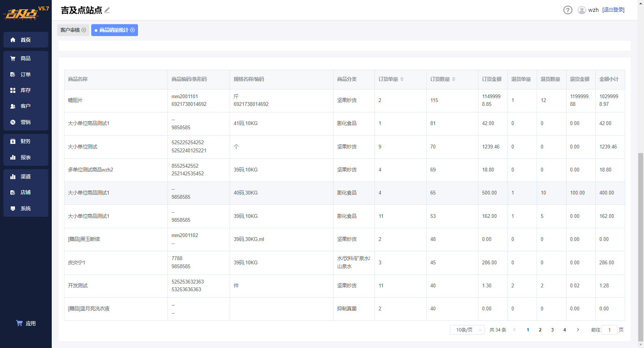This screenshot has height=348, width=644.
Task: Jump to page 3 in pagination
Action: [552, 330]
